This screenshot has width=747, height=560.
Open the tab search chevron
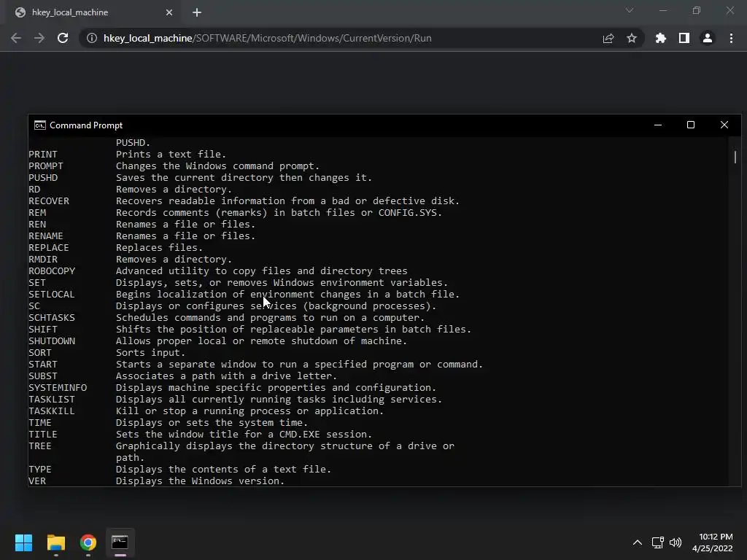pos(630,10)
